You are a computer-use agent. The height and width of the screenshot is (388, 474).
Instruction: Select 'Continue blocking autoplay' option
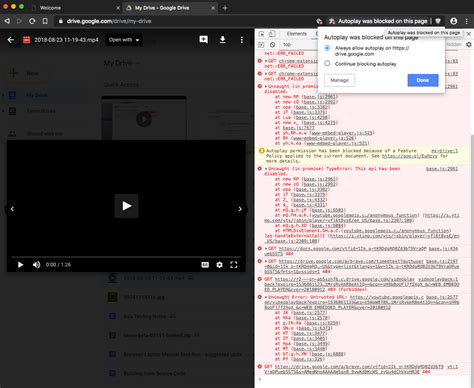pyautogui.click(x=327, y=63)
